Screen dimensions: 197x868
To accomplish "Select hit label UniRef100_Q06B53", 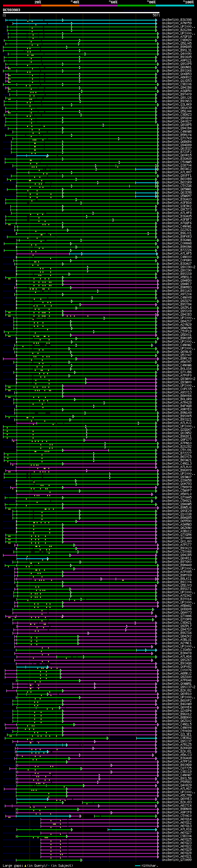I will tap(177, 74).
